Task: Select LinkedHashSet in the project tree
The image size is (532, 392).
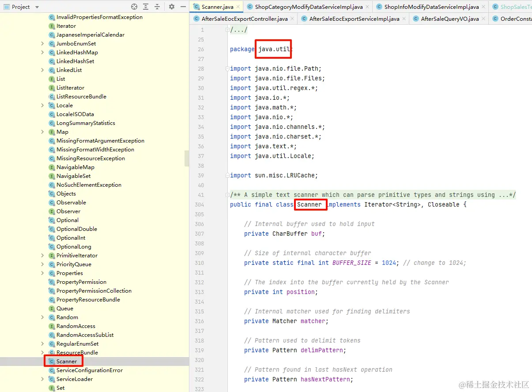Action: tap(75, 61)
